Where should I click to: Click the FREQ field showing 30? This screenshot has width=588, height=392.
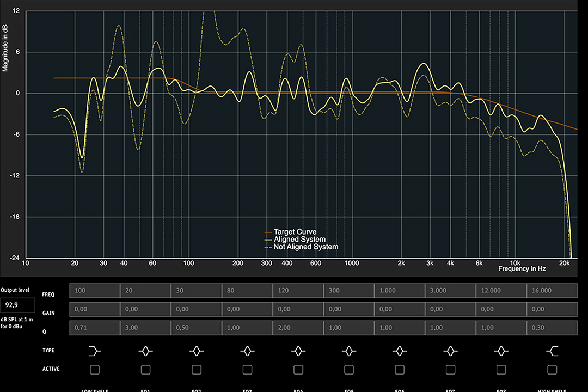(197, 291)
